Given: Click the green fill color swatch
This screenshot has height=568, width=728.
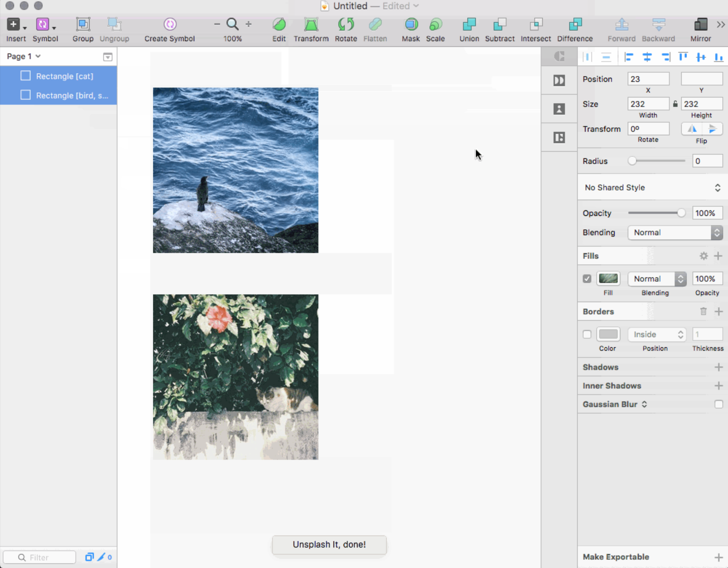Looking at the screenshot, I should click(608, 278).
